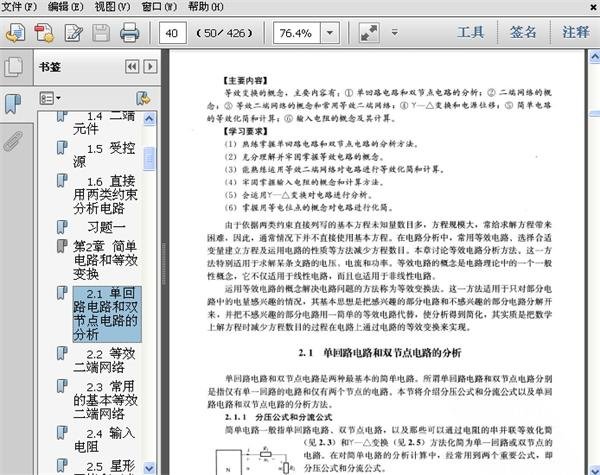Select bookmark 2.1 单回路电路和双节点电路的分析
This screenshot has height=475, width=600.
click(107, 314)
